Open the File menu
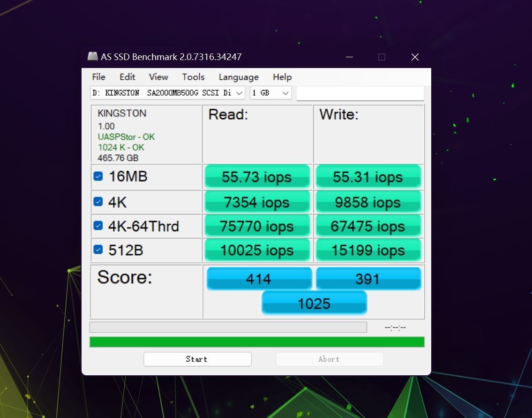This screenshot has width=532, height=418. pos(99,77)
